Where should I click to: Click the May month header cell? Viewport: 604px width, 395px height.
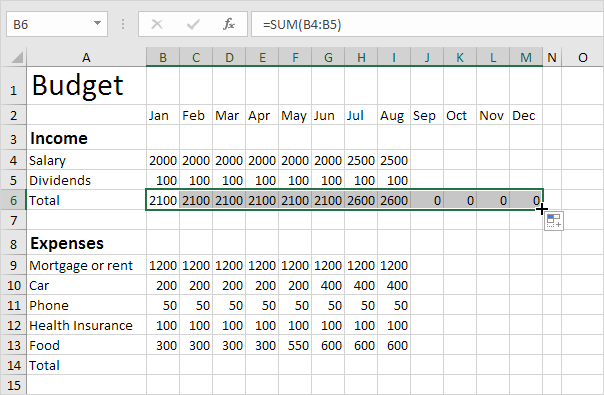295,115
